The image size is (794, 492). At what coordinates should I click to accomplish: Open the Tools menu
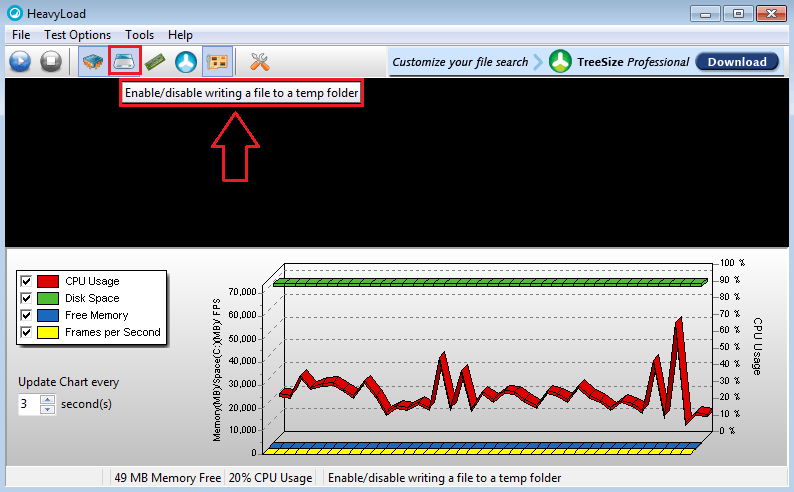[140, 35]
